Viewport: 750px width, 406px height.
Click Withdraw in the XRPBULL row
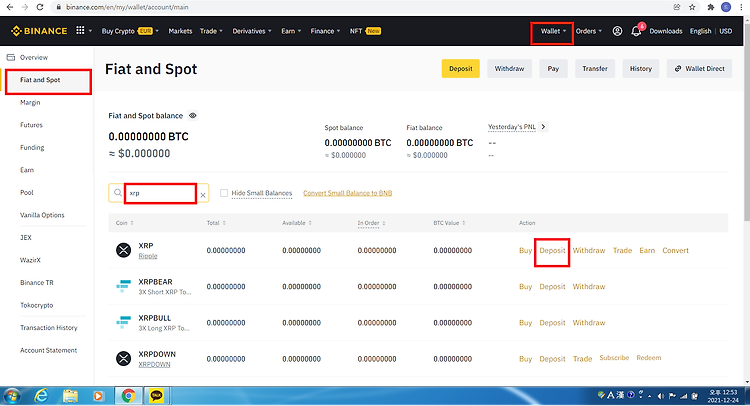pyautogui.click(x=589, y=323)
